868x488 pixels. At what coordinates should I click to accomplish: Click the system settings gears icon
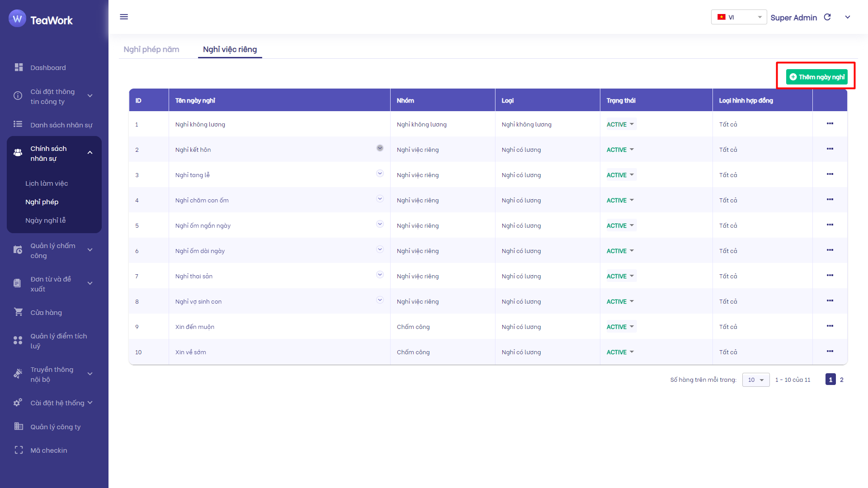coord(18,403)
